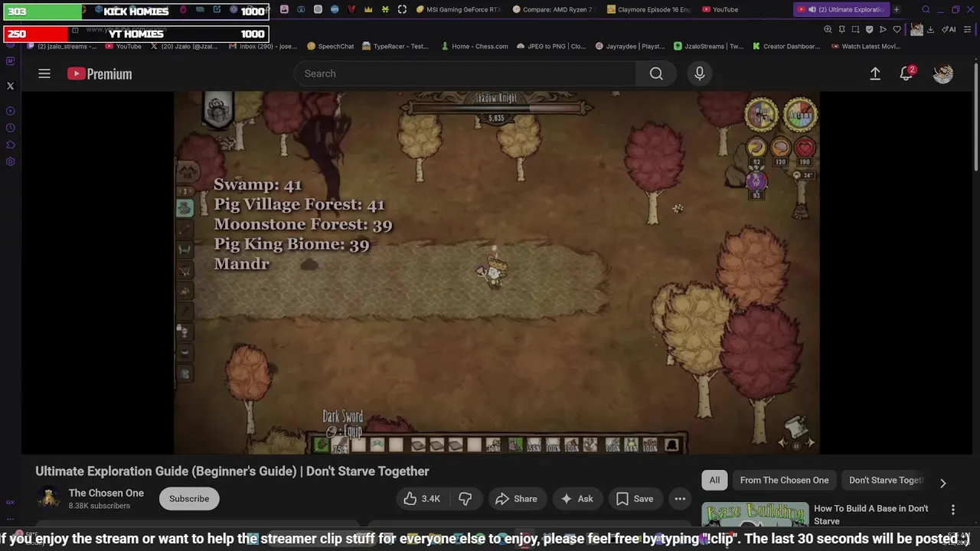The width and height of the screenshot is (980, 551).
Task: Open browser downloads icon
Action: (x=930, y=30)
